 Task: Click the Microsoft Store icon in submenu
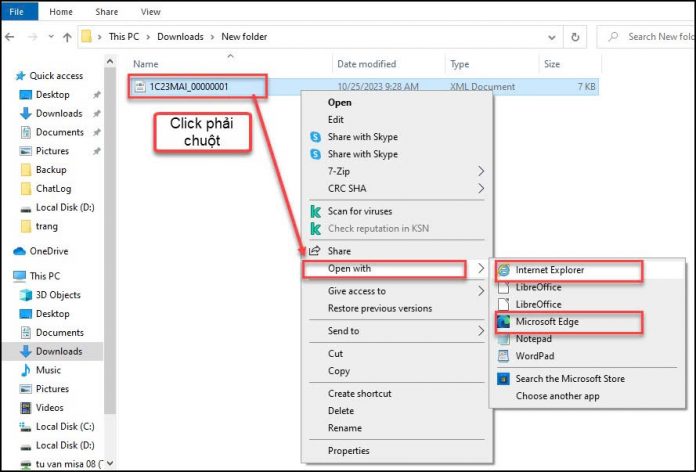point(503,379)
